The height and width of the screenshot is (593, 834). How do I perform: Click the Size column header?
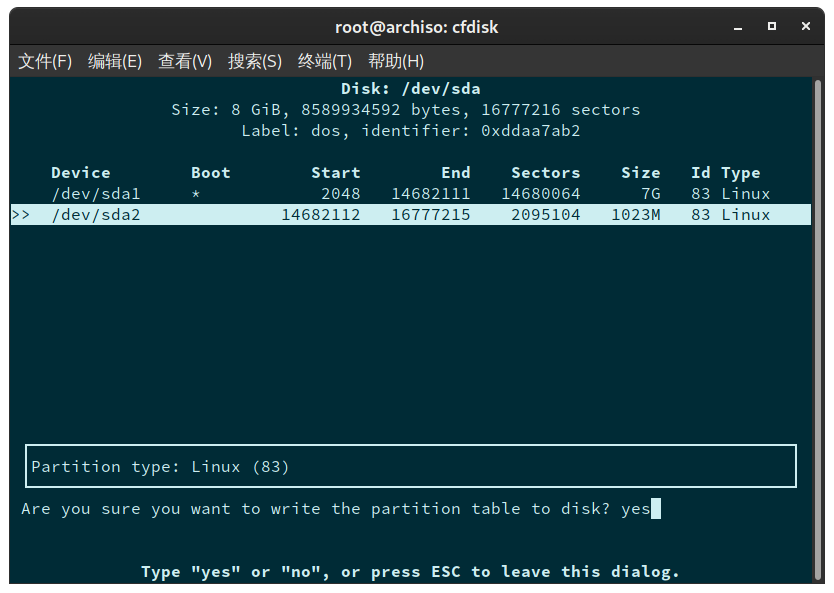coord(641,172)
